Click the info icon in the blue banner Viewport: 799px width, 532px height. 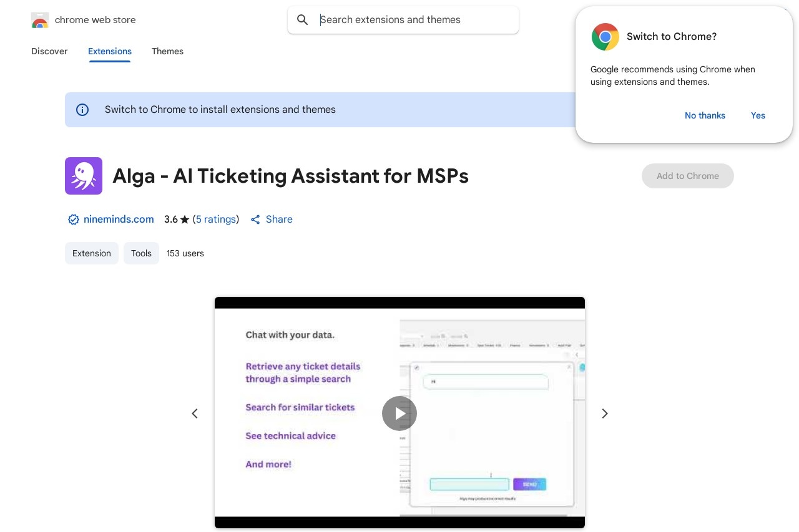click(x=82, y=110)
